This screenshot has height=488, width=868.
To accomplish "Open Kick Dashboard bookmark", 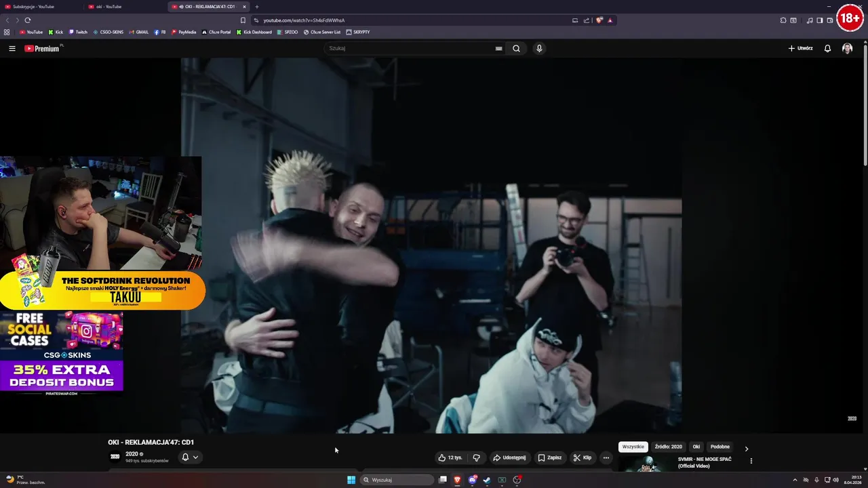I will [254, 32].
